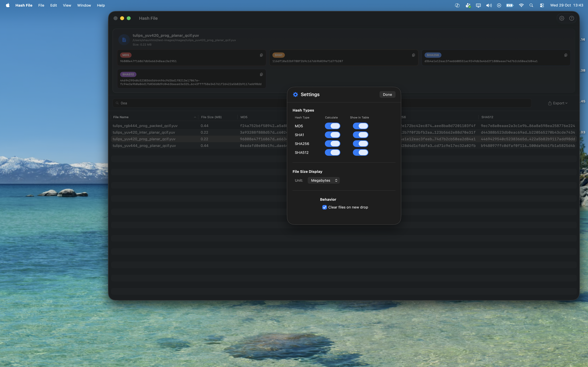Image resolution: width=588 pixels, height=367 pixels.
Task: Open macOS Control Center icon
Action: click(x=542, y=5)
